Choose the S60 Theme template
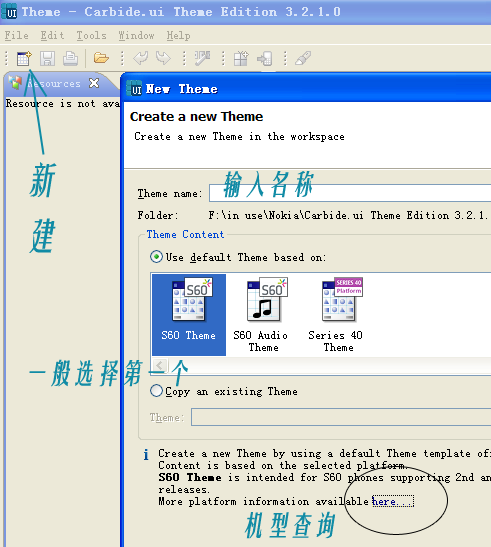This screenshot has height=547, width=491. [189, 314]
